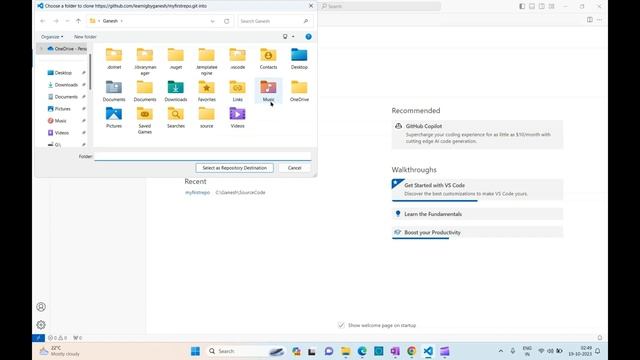Go up one folder level
640x360 pixels.
tap(78, 21)
